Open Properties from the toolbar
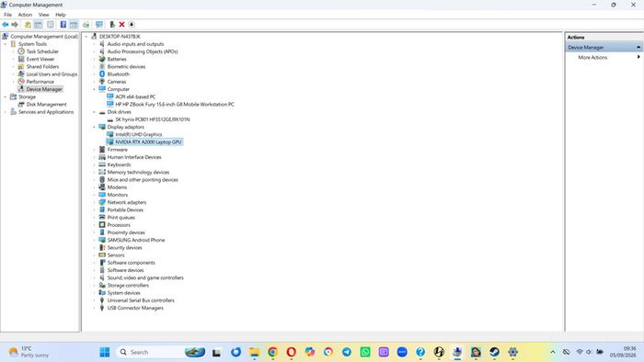644x362 pixels. (x=50, y=25)
